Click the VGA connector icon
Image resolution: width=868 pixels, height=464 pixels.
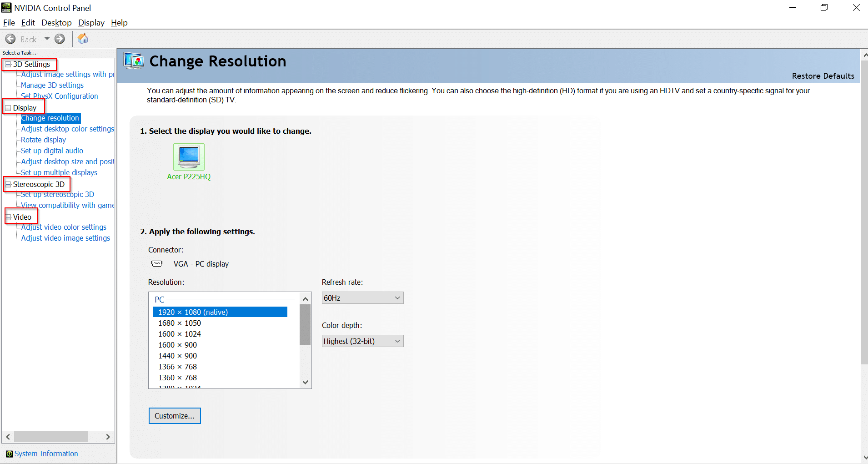point(157,264)
